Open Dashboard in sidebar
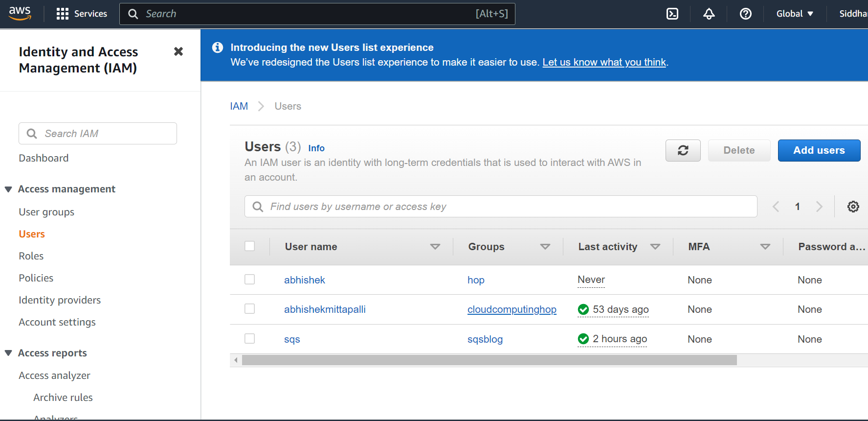This screenshot has height=421, width=868. click(x=44, y=158)
